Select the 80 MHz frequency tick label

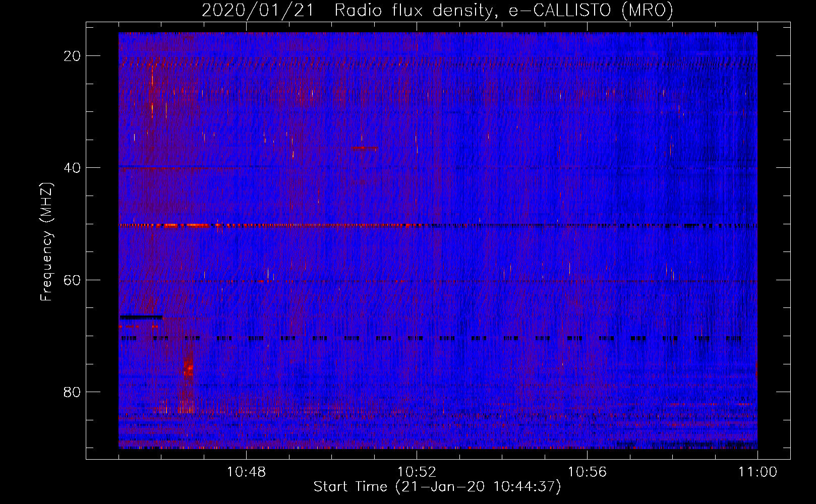[72, 392]
